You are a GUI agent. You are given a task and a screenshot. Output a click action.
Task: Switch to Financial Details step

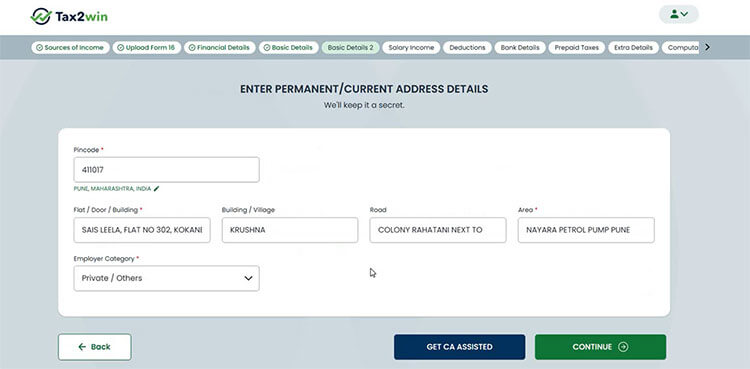pos(220,47)
